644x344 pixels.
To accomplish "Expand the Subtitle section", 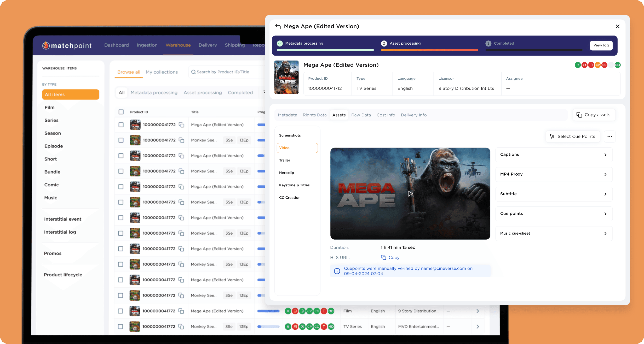I will pos(554,194).
